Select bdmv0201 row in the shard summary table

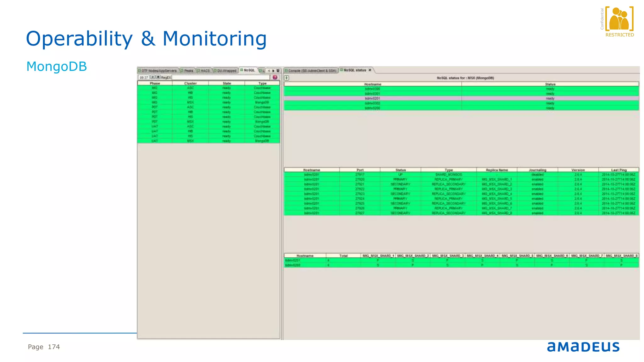coord(461,261)
